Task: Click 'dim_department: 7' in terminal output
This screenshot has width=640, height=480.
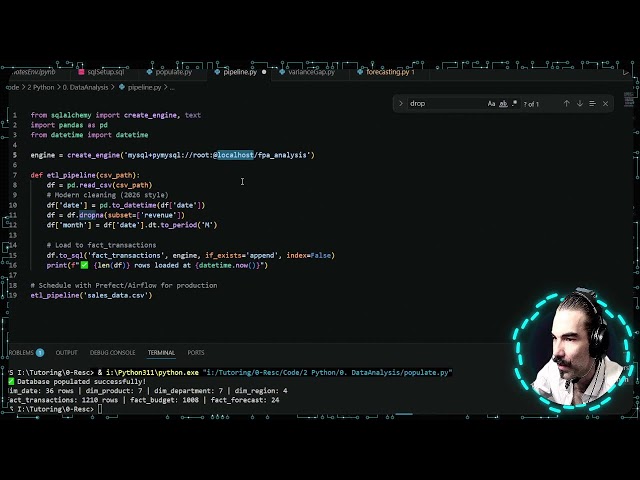Action: tap(188, 391)
